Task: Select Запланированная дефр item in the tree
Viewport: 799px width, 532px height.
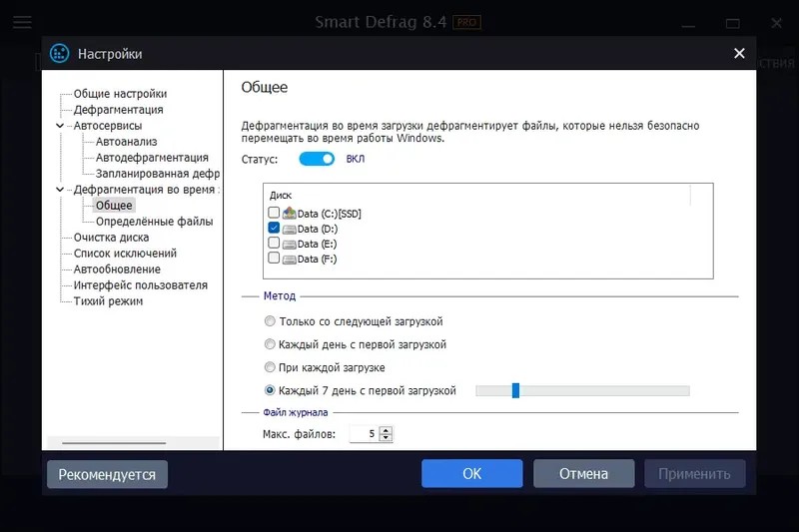Action: tap(158, 174)
